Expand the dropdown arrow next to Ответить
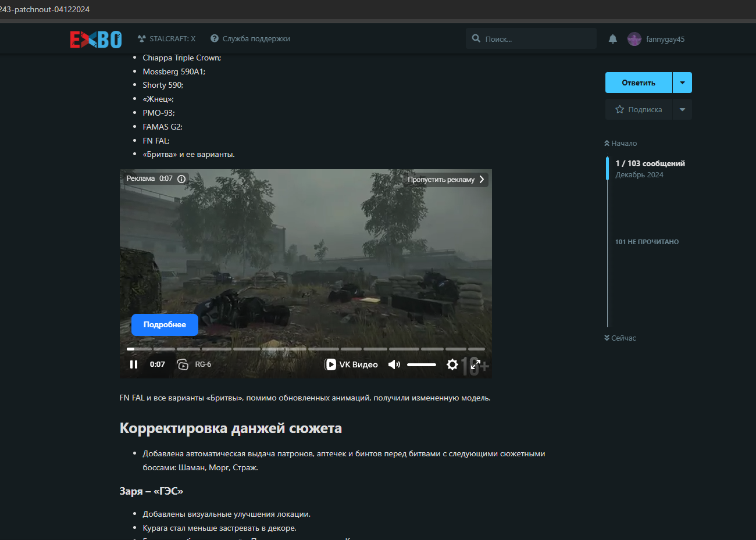Screen dimensions: 756x540 click(x=682, y=83)
